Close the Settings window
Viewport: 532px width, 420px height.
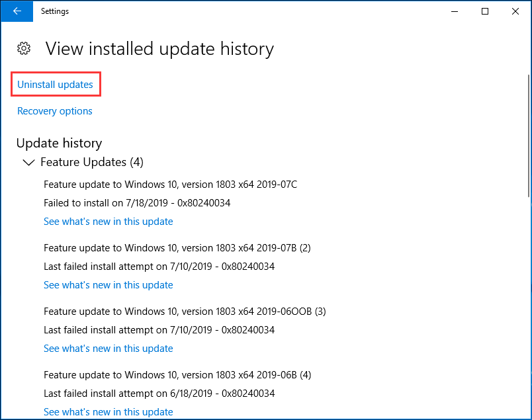[515, 11]
